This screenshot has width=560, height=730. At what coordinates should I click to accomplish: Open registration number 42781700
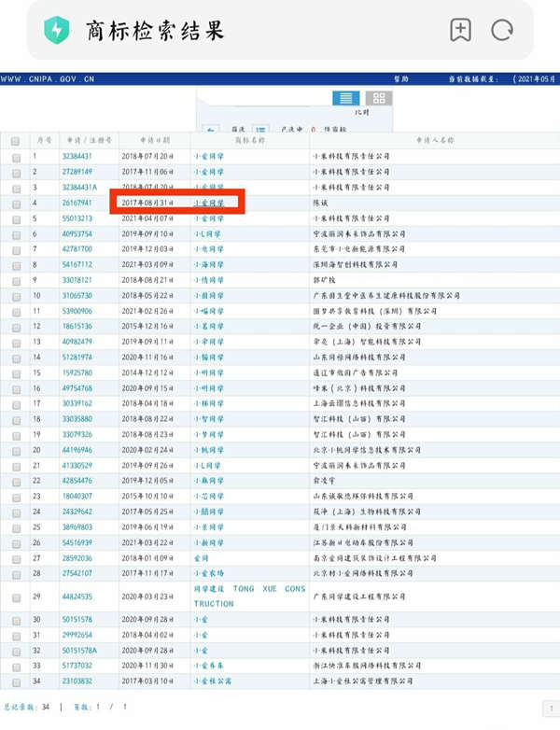[77, 249]
